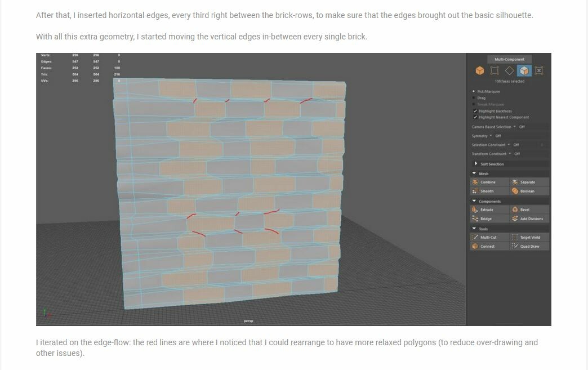Click paragraph 'With all this extra geometry'
The image size is (588, 370).
click(202, 37)
